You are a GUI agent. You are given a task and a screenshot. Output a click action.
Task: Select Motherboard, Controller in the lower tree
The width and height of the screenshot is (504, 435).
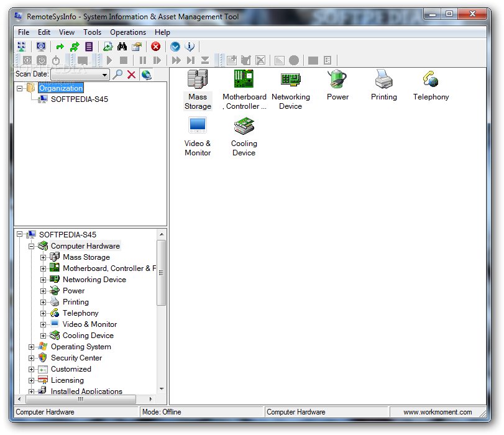(109, 268)
